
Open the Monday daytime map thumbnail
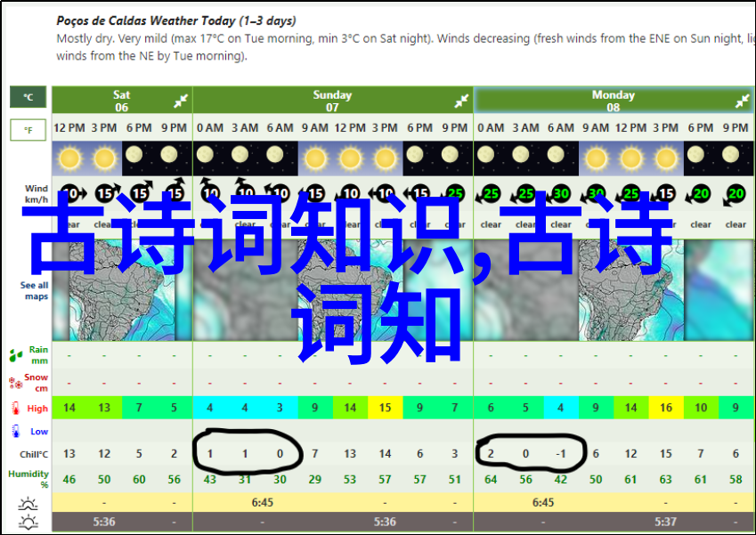pyautogui.click(x=630, y=290)
